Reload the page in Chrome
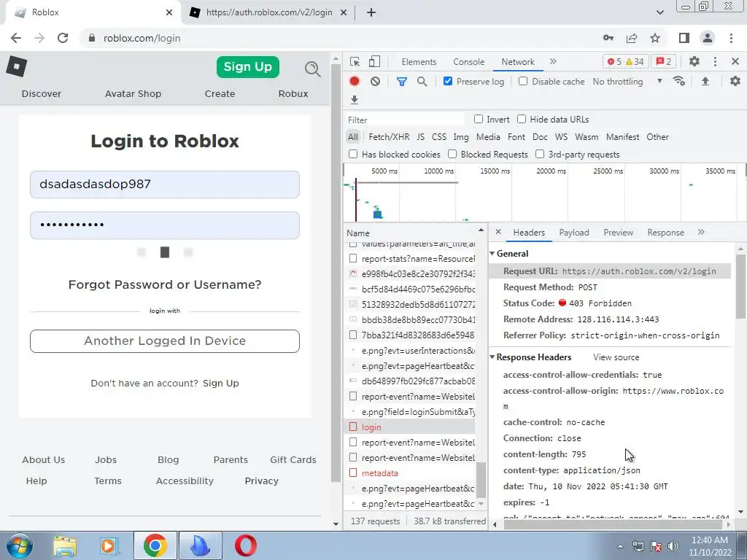Screen dimensions: 747x560 tap(63, 38)
